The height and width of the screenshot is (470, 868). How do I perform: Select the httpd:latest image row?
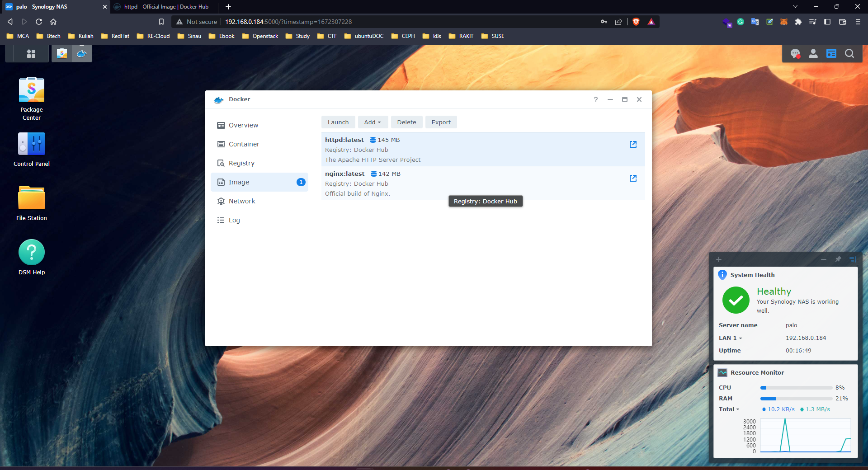(x=483, y=150)
